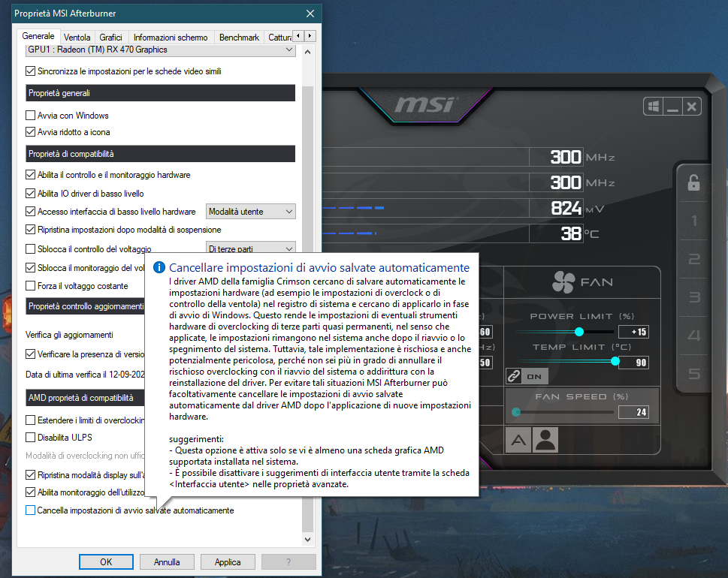This screenshot has height=578, width=728.
Task: Click the scrollbar down arrow
Action: point(307,539)
